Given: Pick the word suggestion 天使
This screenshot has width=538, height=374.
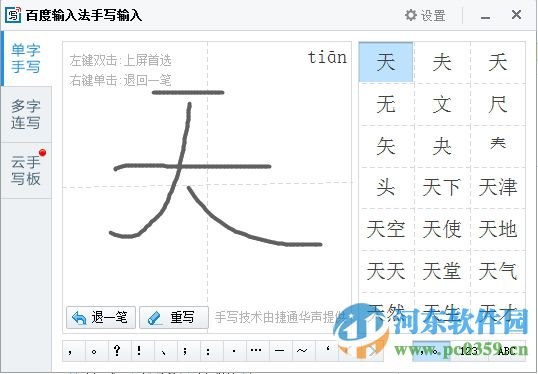Looking at the screenshot, I should pyautogui.click(x=442, y=229).
